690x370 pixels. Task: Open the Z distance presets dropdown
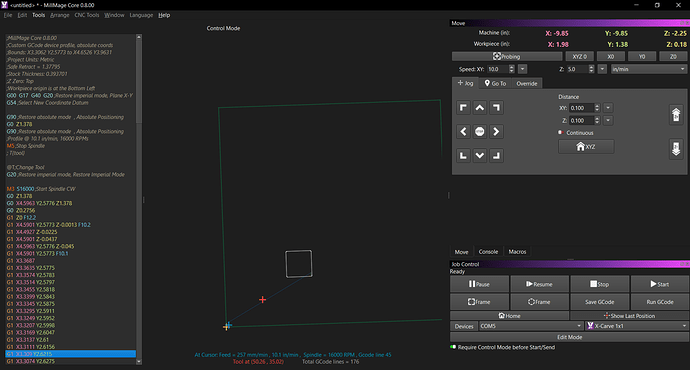click(x=608, y=120)
